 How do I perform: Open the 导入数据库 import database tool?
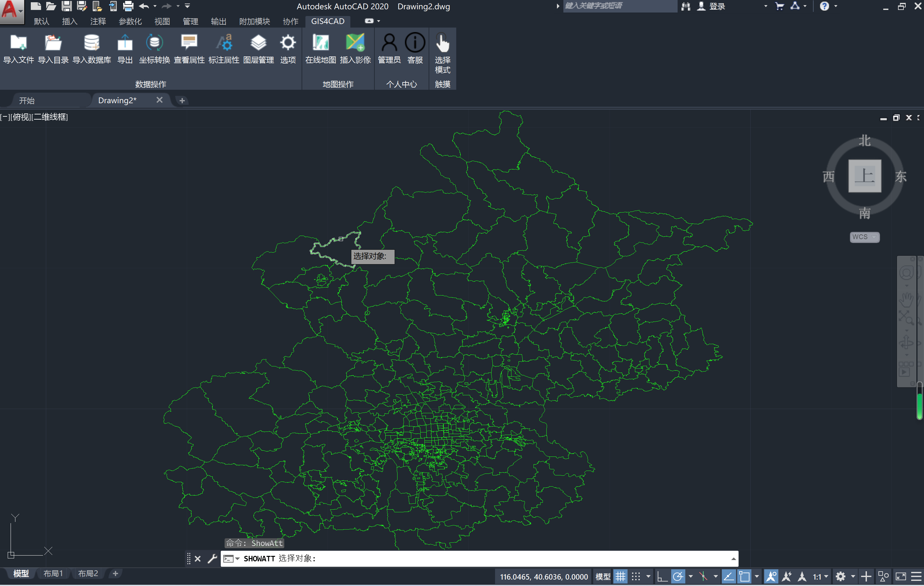(x=91, y=43)
